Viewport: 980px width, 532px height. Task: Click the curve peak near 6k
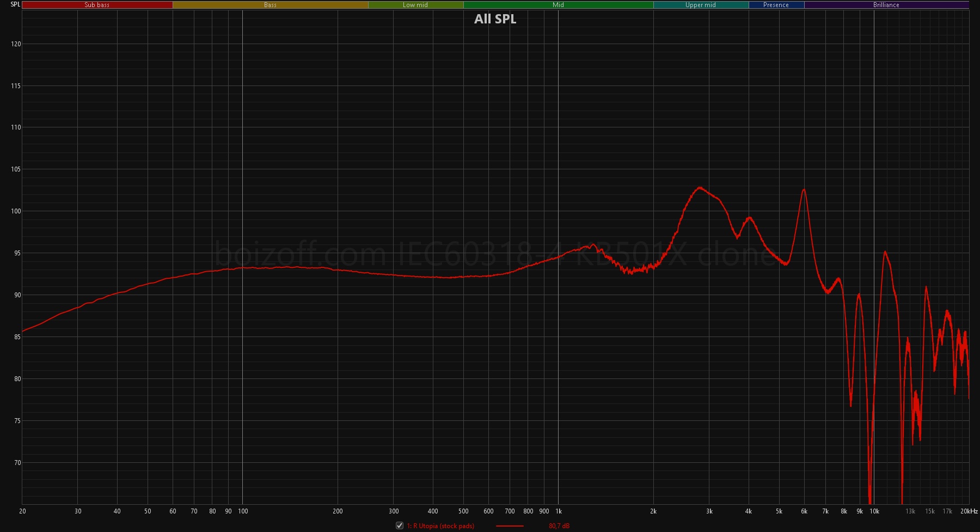[x=804, y=190]
